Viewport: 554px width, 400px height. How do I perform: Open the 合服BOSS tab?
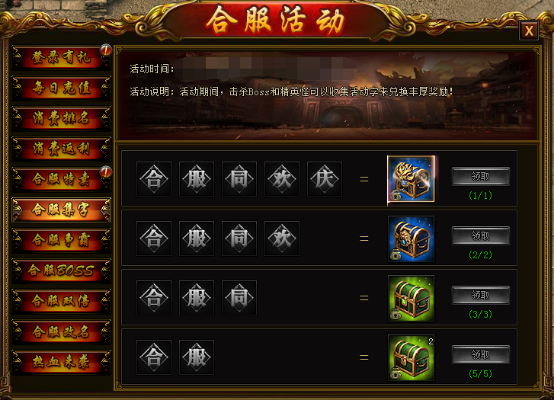(x=61, y=271)
